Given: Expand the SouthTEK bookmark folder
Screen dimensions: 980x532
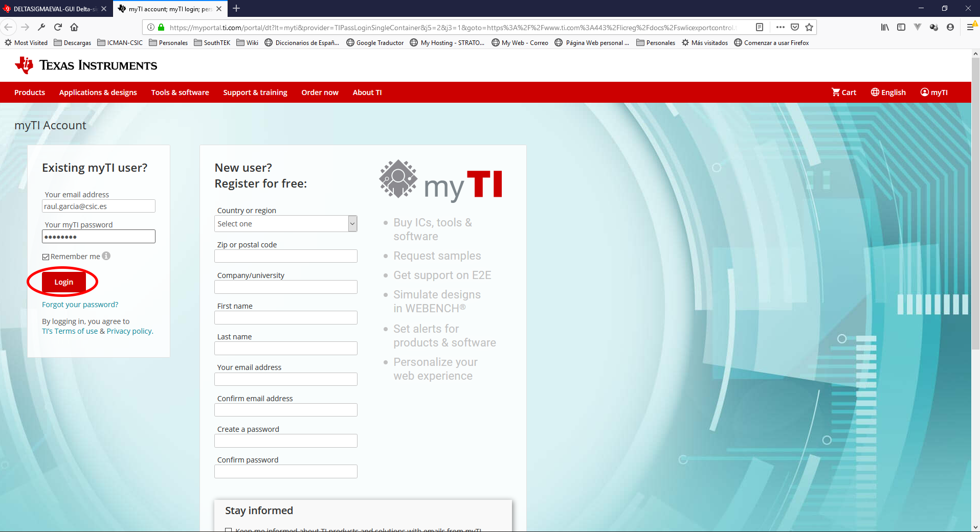Looking at the screenshot, I should [212, 42].
